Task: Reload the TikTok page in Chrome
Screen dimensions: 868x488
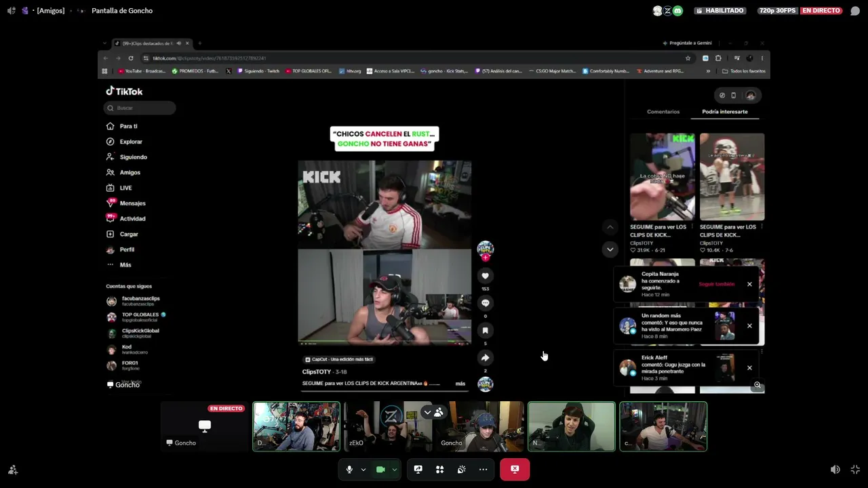Action: click(131, 58)
